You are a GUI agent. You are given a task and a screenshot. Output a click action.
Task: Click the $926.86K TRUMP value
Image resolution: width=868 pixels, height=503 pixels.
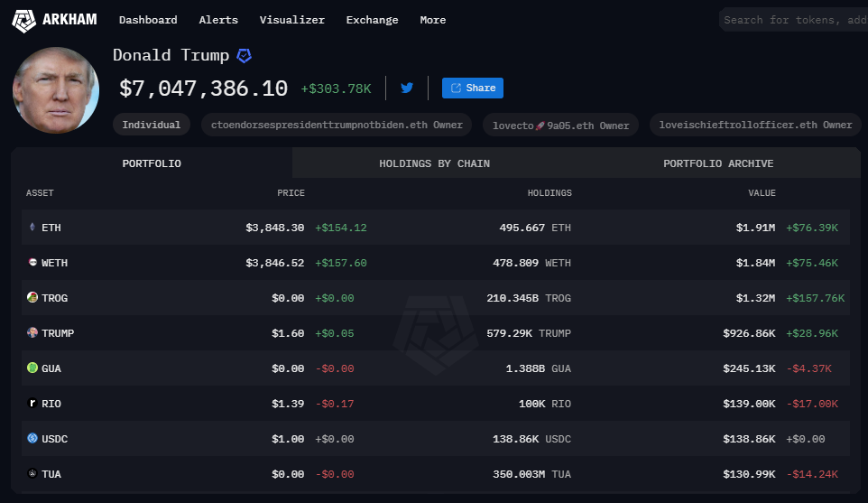(750, 333)
